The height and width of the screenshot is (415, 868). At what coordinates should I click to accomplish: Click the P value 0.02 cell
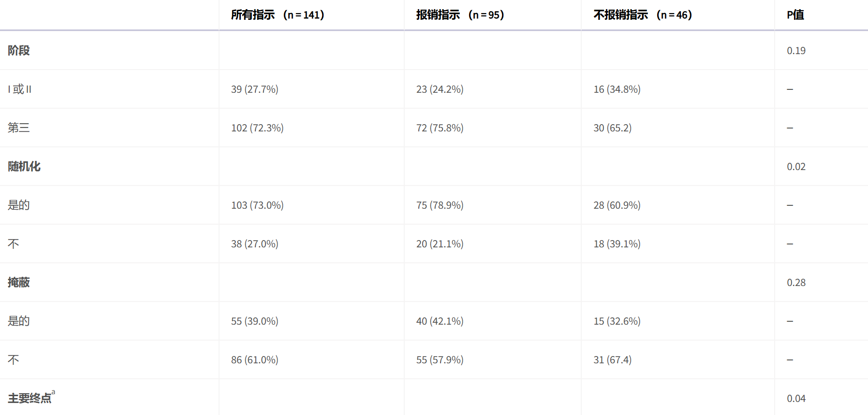coord(796,167)
